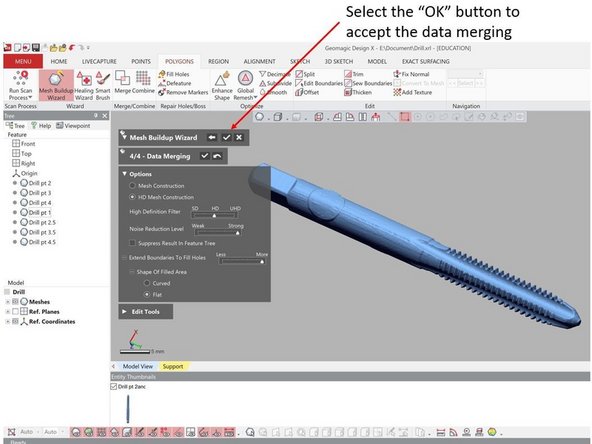Screen dimensions: 592x444
Task: Apply the Smooth tool
Action: 273,92
